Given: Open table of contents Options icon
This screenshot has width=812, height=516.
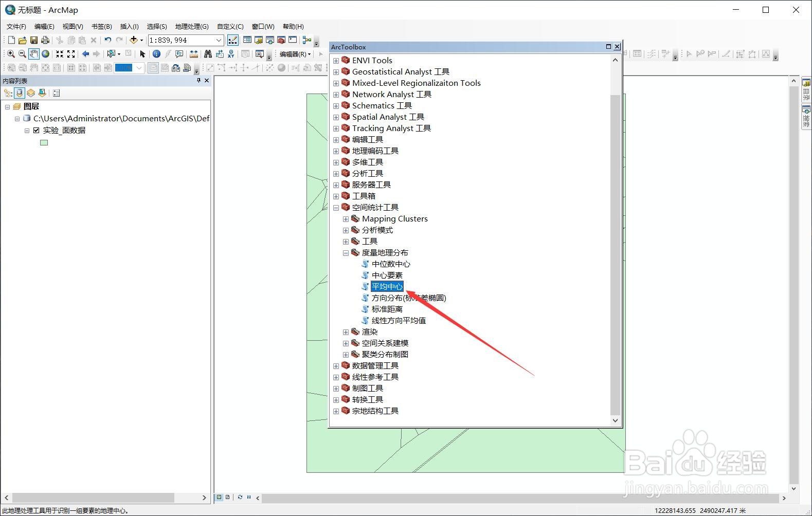Looking at the screenshot, I should click(x=57, y=93).
